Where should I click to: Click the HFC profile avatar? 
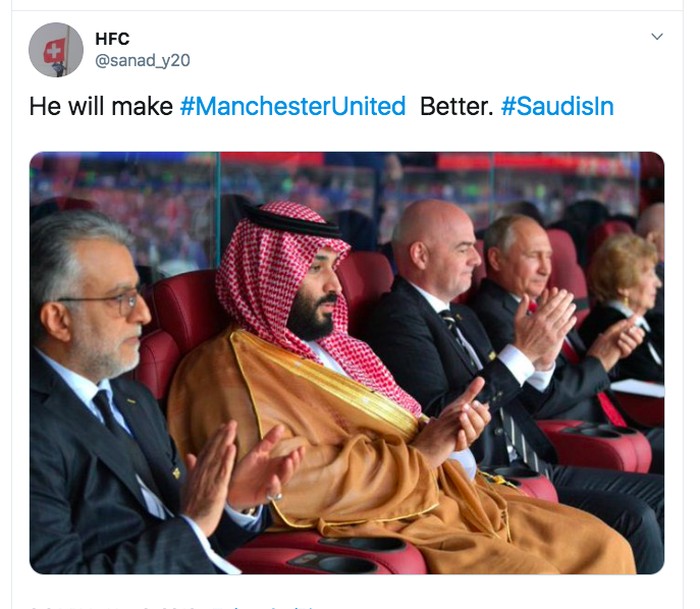(56, 50)
